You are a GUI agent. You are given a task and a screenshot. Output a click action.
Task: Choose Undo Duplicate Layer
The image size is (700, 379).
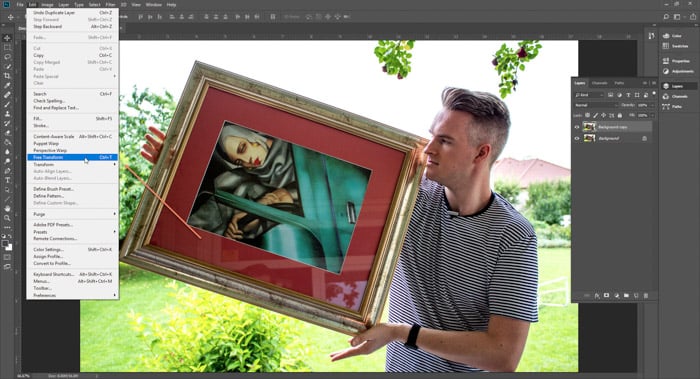point(72,12)
